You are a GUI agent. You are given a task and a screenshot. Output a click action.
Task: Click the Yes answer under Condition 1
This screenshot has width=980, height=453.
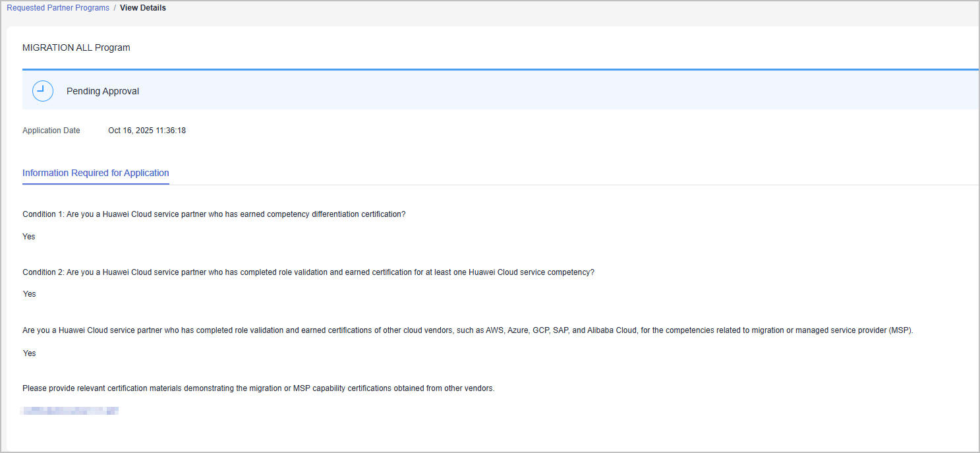pos(29,237)
